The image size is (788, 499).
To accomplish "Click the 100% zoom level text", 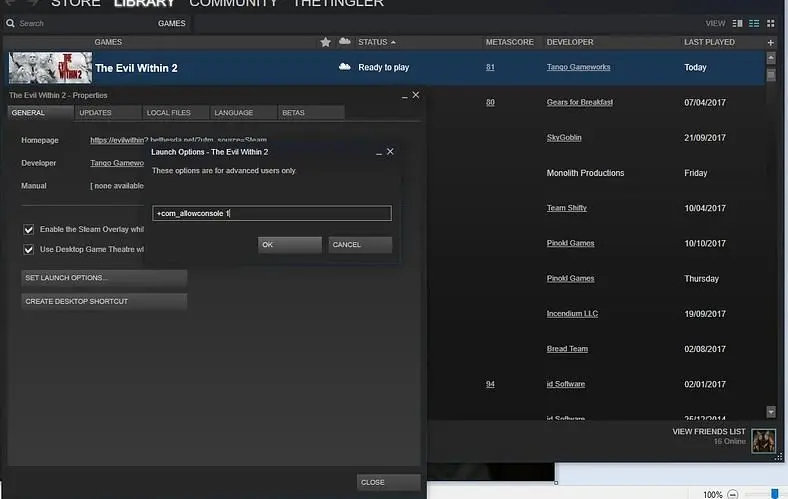I will tap(713, 494).
